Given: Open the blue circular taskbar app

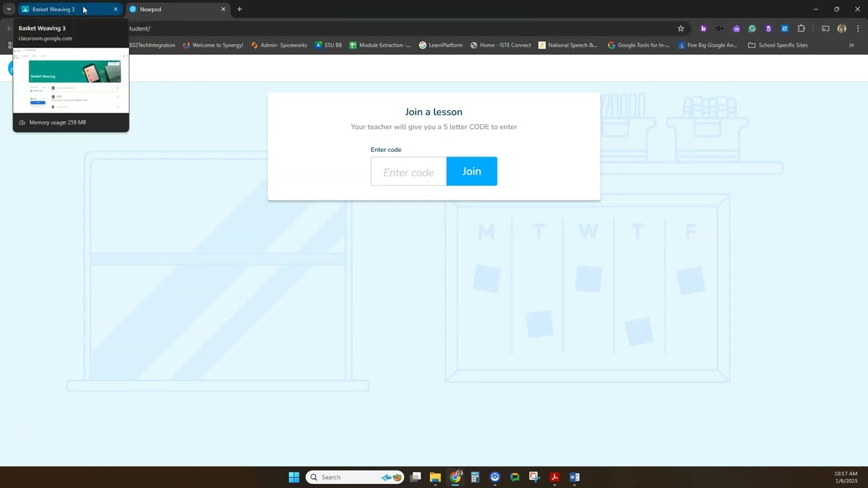Looking at the screenshot, I should [495, 477].
